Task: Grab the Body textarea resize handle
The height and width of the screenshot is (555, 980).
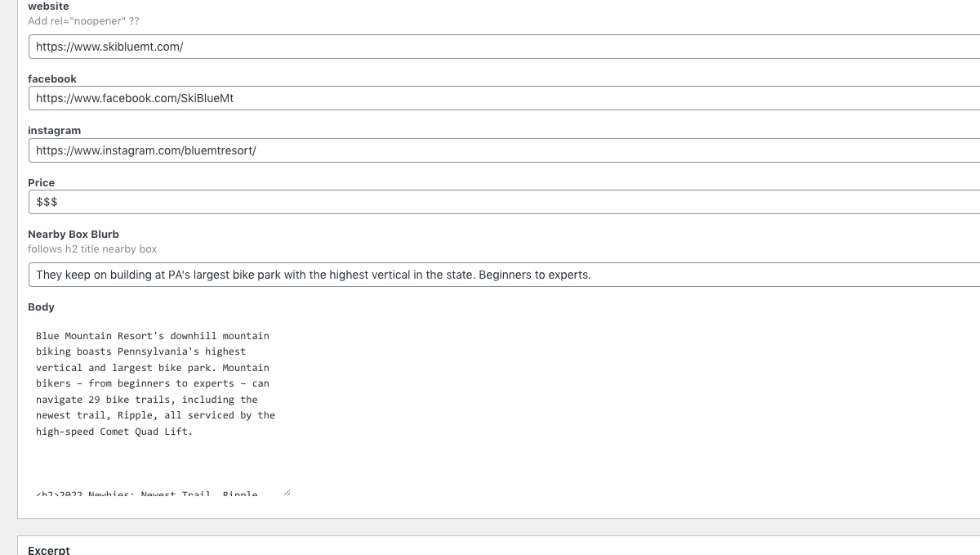Action: [x=286, y=491]
